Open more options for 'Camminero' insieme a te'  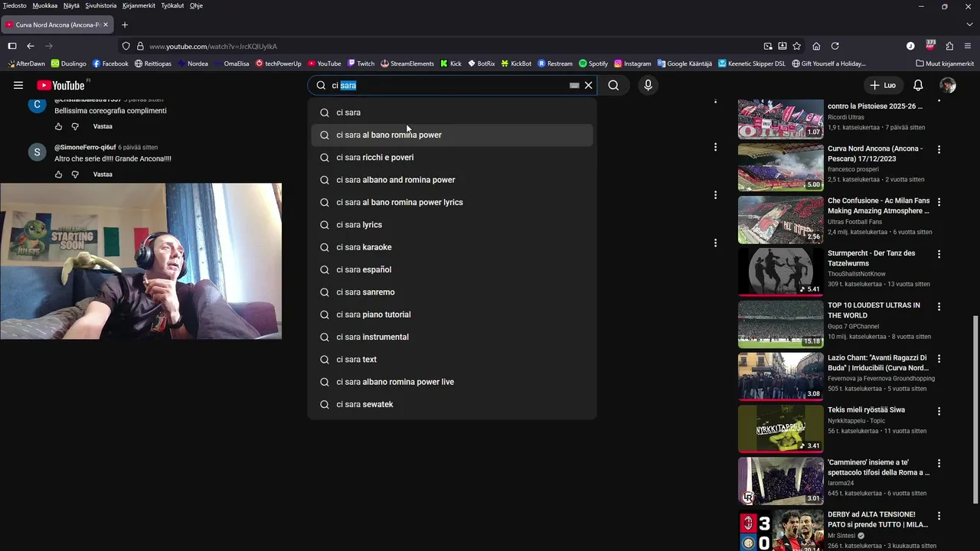[x=939, y=463]
